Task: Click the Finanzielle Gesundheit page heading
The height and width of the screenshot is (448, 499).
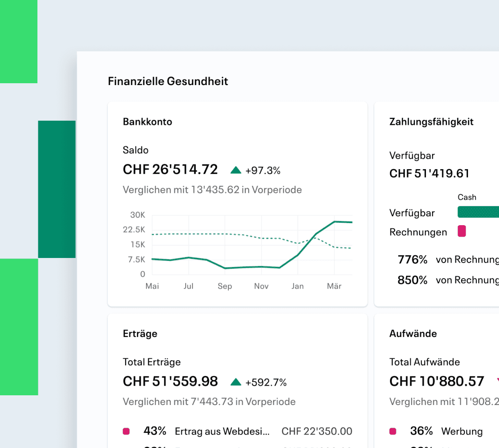Action: coord(168,81)
